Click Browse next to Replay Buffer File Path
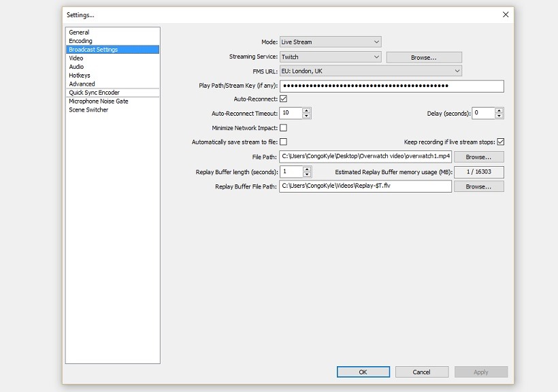The image size is (558, 392). [x=478, y=186]
